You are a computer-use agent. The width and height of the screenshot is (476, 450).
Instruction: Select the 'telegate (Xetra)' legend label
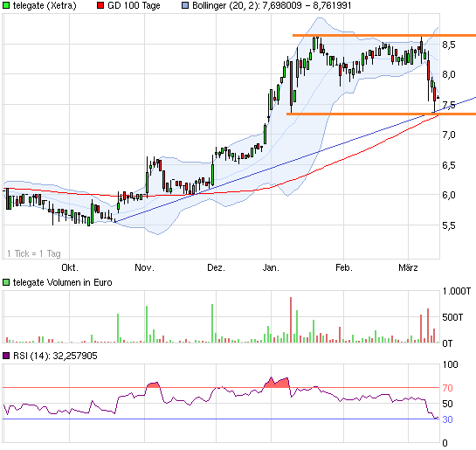pyautogui.click(x=45, y=5)
